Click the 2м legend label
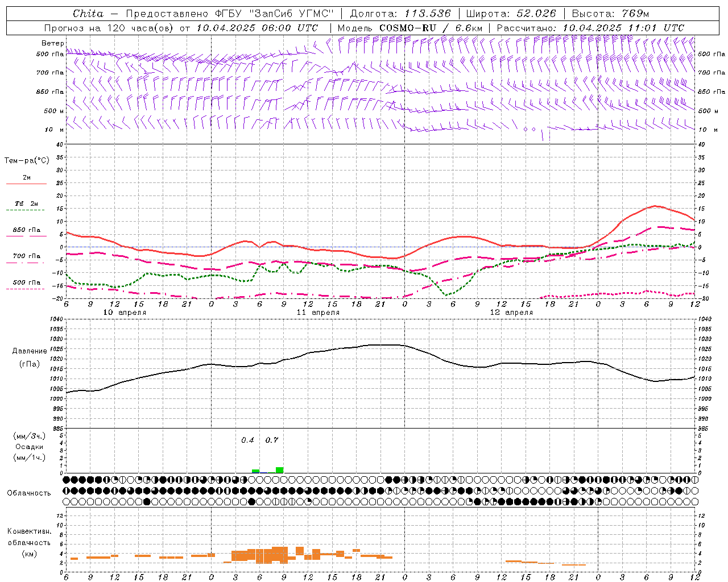 click(x=27, y=177)
